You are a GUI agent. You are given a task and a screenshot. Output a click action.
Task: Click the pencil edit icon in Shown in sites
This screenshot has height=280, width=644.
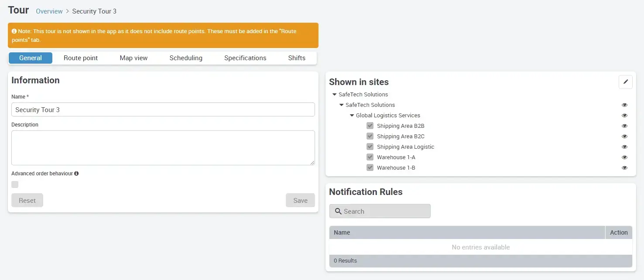(625, 82)
